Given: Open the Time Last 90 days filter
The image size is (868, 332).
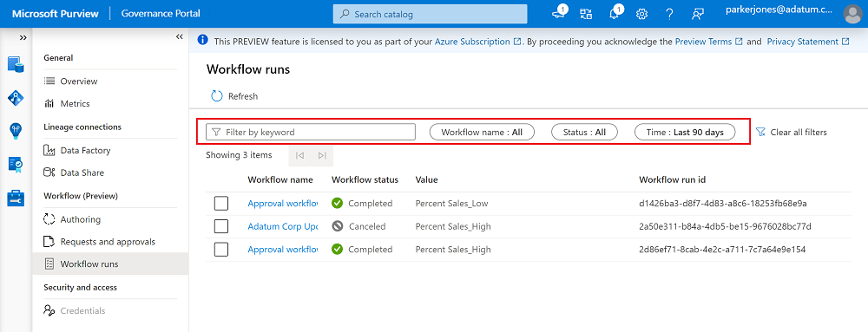Looking at the screenshot, I should [x=686, y=132].
